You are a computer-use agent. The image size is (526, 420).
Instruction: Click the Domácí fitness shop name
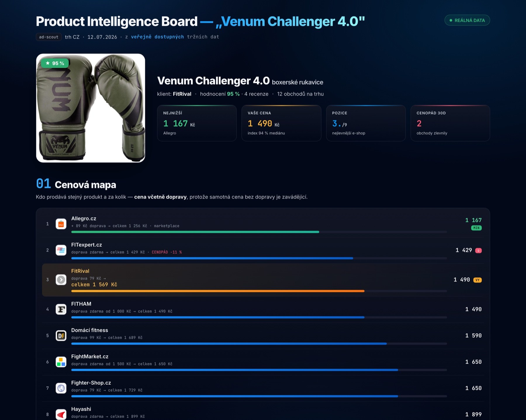point(90,330)
